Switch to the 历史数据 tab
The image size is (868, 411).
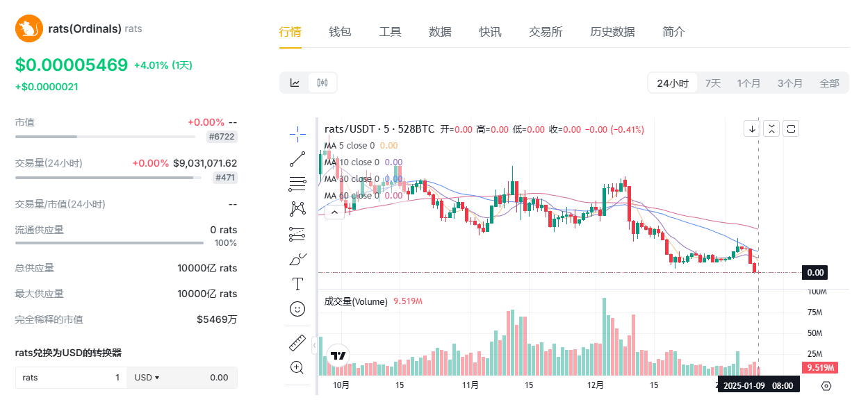612,32
